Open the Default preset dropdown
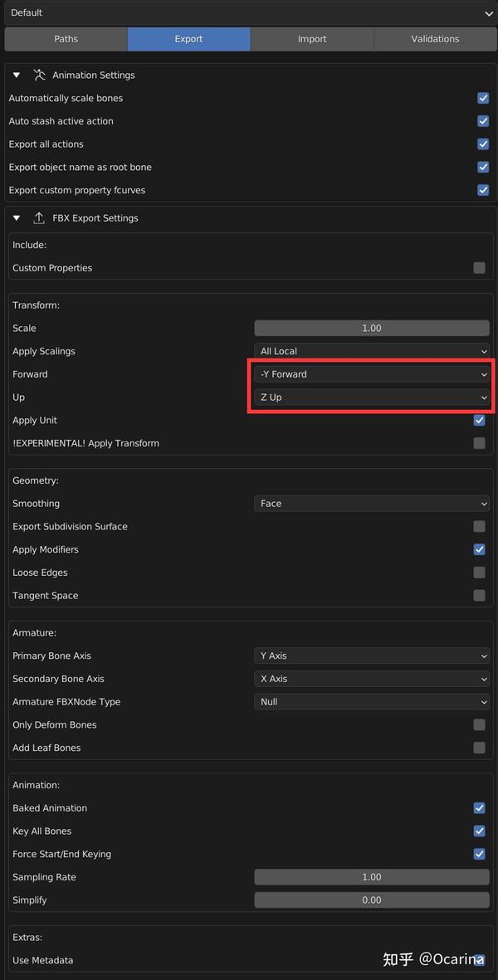Image resolution: width=498 pixels, height=980 pixels. [249, 12]
